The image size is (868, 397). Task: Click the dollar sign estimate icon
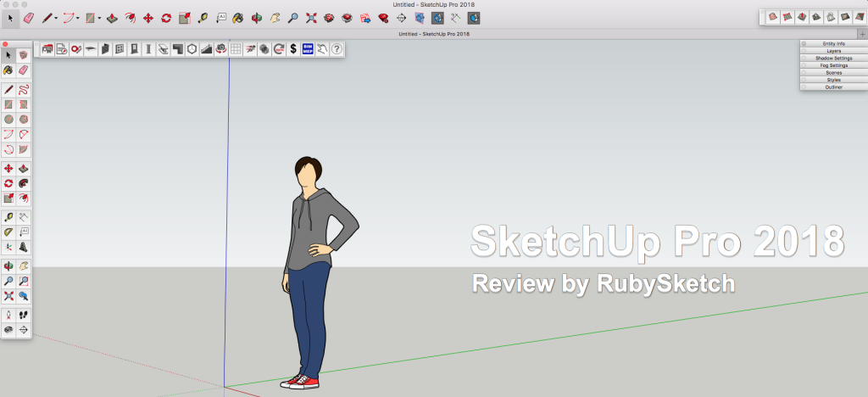click(x=293, y=49)
